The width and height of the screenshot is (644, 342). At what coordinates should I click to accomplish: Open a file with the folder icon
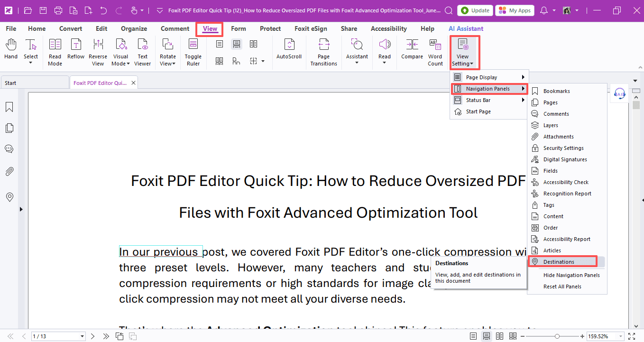pos(28,10)
